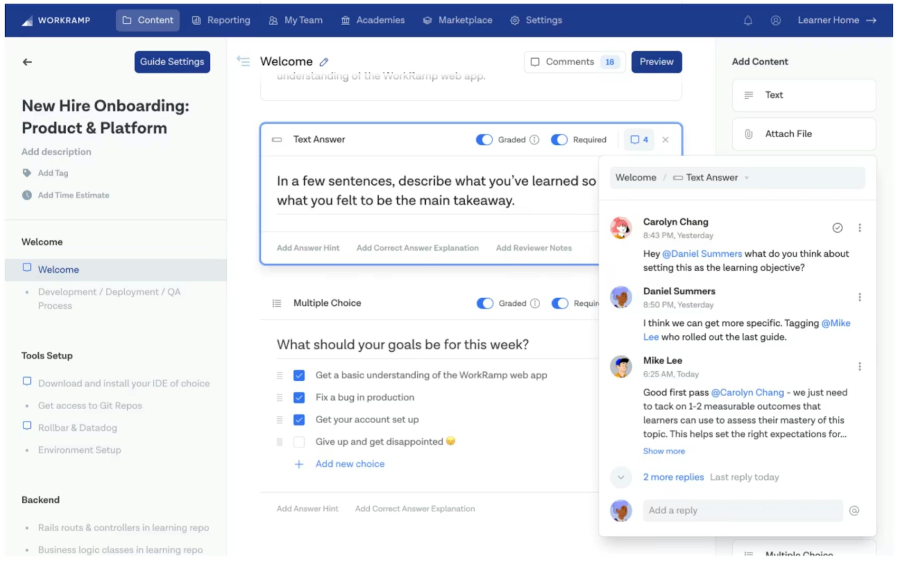Image resolution: width=924 pixels, height=565 pixels.
Task: Click the notification bell icon
Action: click(748, 20)
